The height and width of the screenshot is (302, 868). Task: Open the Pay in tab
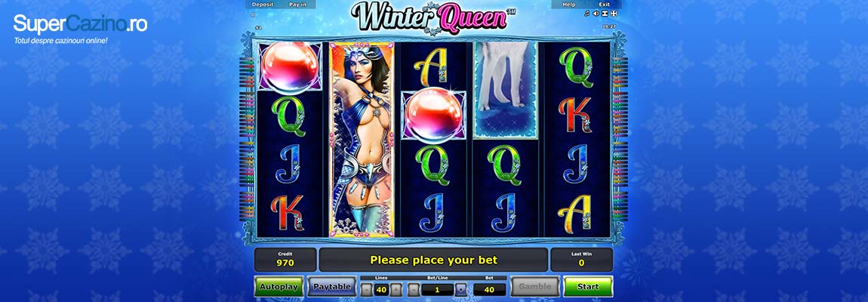298,5
